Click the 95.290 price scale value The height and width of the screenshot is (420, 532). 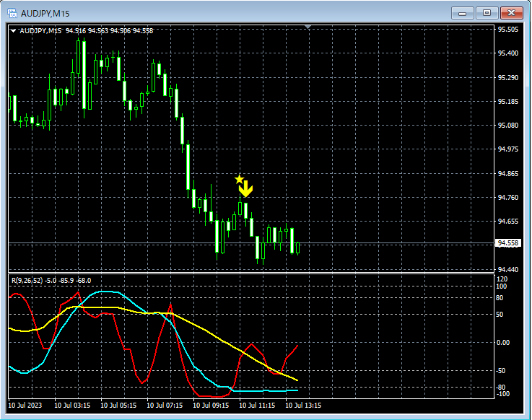pyautogui.click(x=508, y=78)
